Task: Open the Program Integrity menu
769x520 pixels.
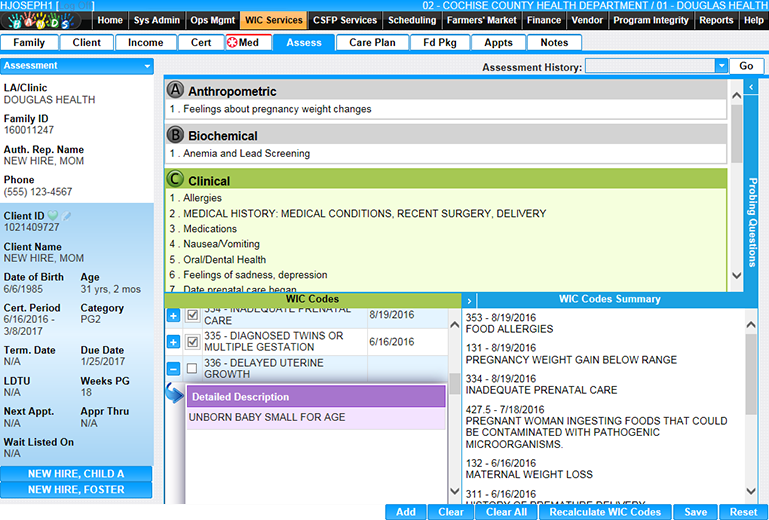Action: (650, 20)
